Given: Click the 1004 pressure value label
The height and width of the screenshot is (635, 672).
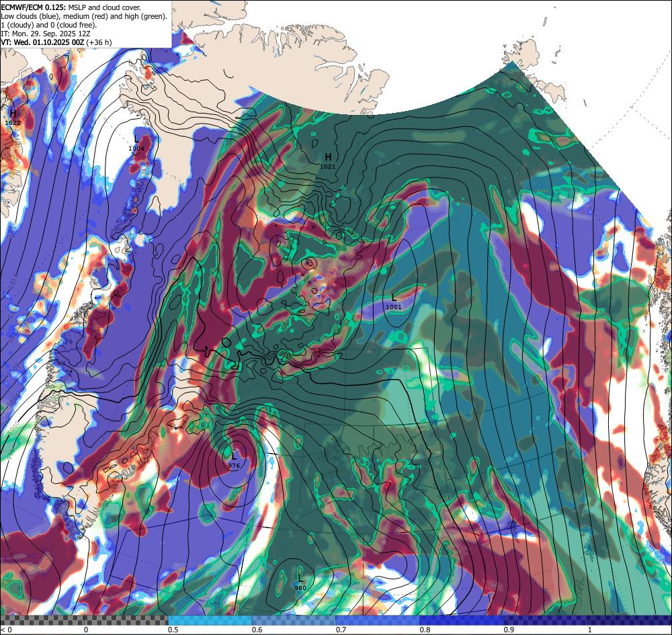Looking at the screenshot, I should [136, 149].
